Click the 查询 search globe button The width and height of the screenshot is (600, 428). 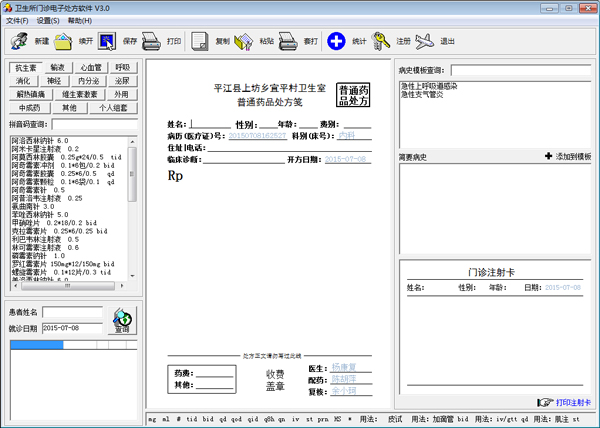point(122,321)
